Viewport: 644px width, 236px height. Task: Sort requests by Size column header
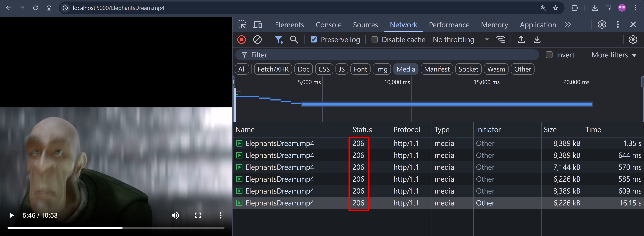(562, 130)
